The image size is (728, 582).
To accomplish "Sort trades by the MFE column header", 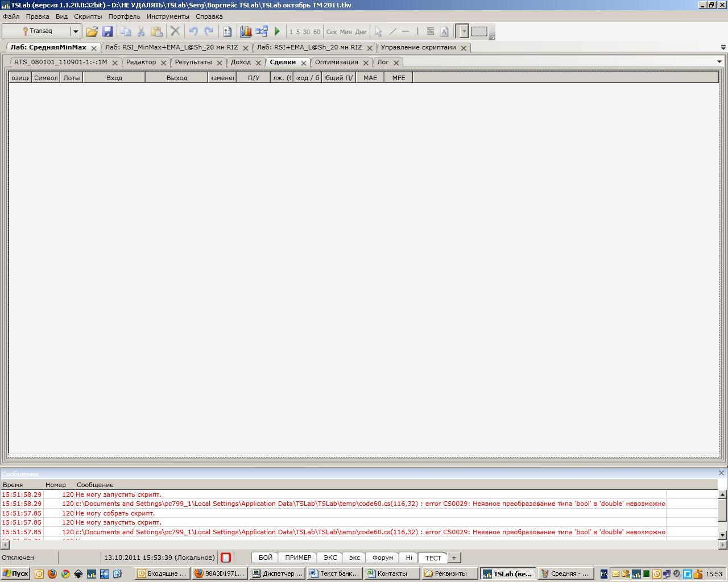I will (399, 78).
